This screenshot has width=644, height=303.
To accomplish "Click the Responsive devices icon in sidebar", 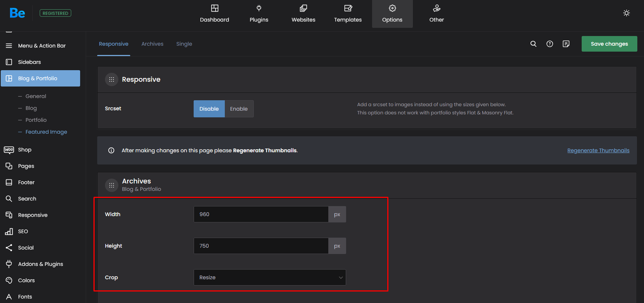I will pos(9,215).
